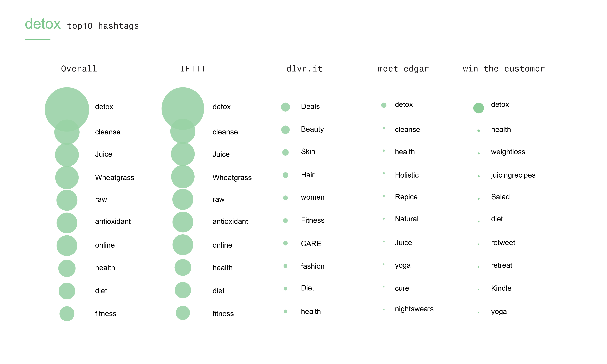Select the raw bubble under Overall

tap(67, 200)
